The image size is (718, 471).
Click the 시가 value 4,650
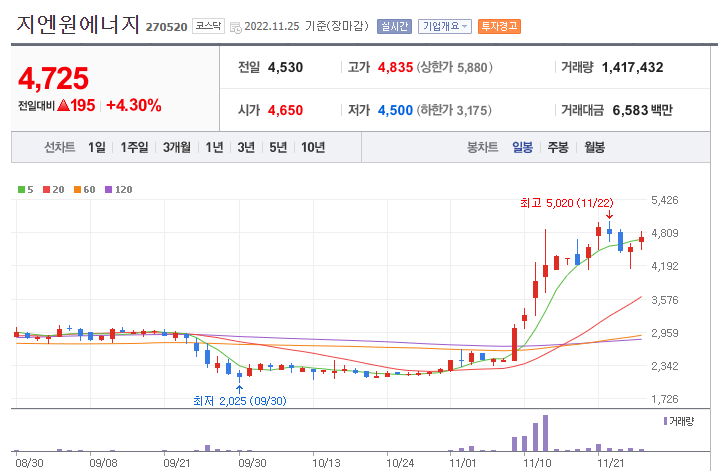tap(285, 110)
